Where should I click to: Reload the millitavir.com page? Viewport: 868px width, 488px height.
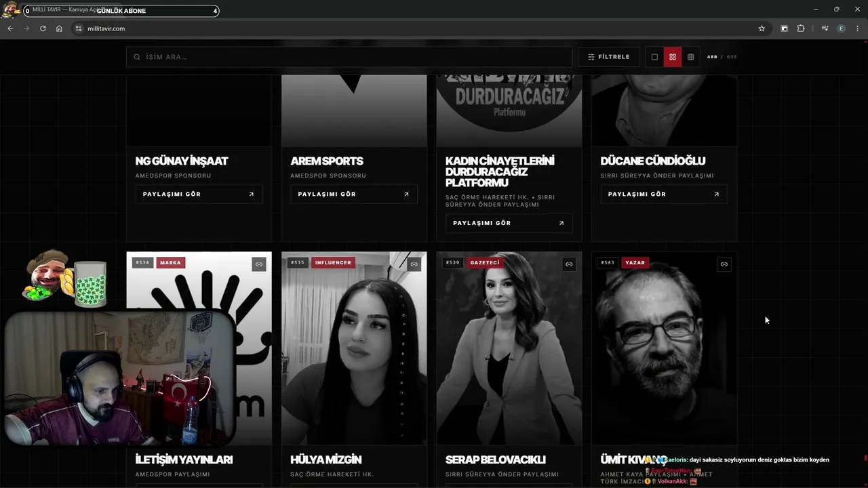click(x=43, y=28)
